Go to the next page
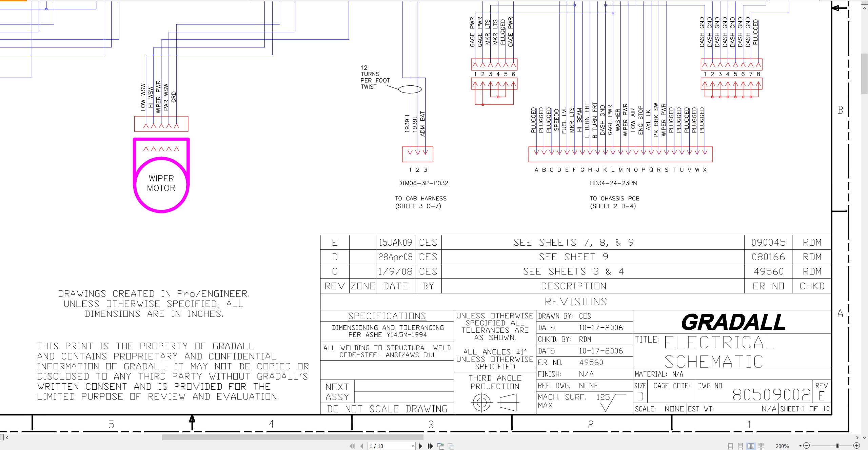The image size is (868, 450). coord(421,446)
